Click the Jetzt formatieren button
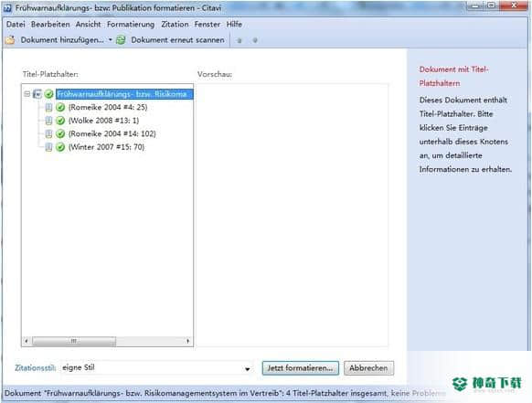This screenshot has width=532, height=403. point(300,368)
